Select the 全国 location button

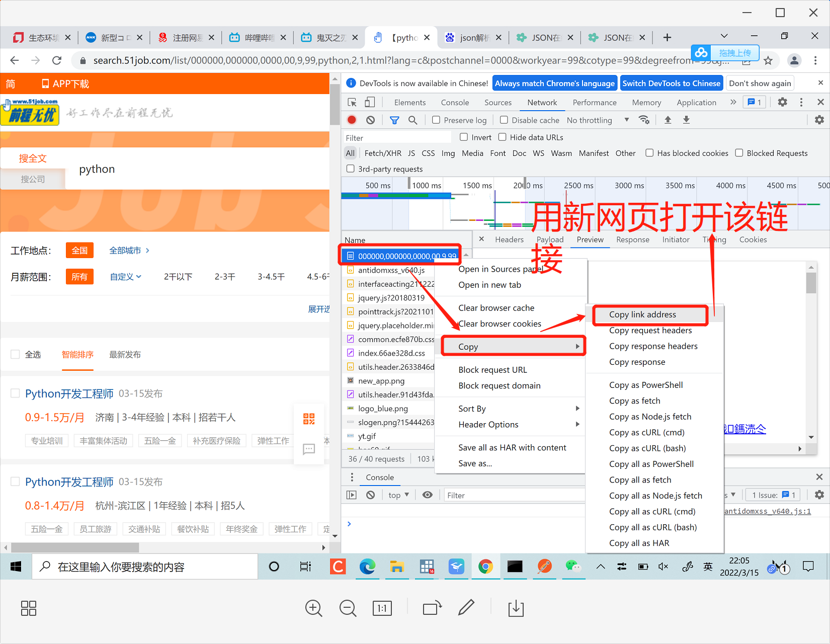coord(79,251)
